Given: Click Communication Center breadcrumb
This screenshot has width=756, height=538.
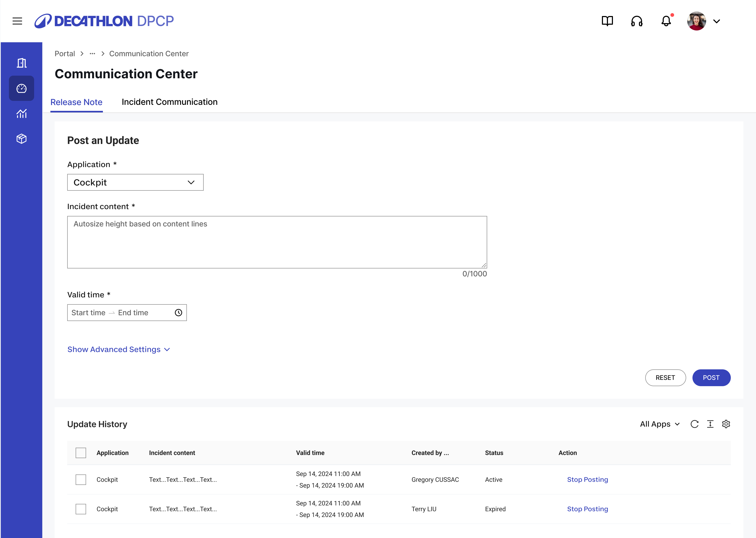Looking at the screenshot, I should pyautogui.click(x=149, y=54).
